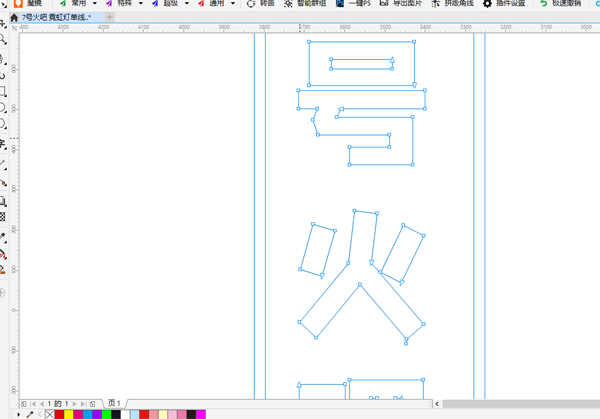The image size is (600, 419).
Task: Expand the 超级 dropdown arrow
Action: (187, 3)
